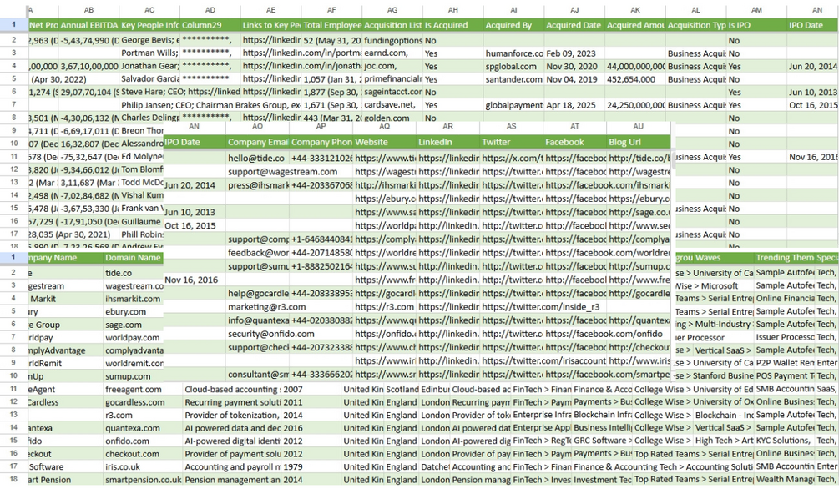Click the 'Company Emai' header cell
Screen dimensions: 839x504
pos(257,142)
